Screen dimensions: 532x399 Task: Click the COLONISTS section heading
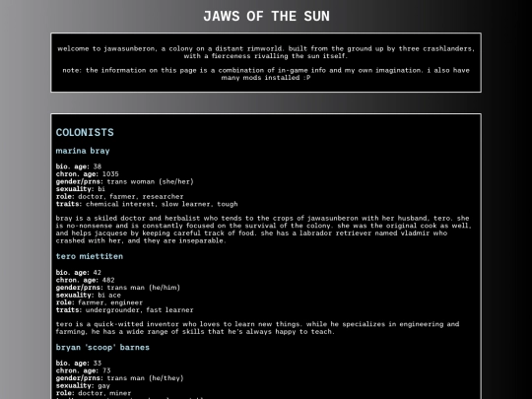pyautogui.click(x=85, y=132)
